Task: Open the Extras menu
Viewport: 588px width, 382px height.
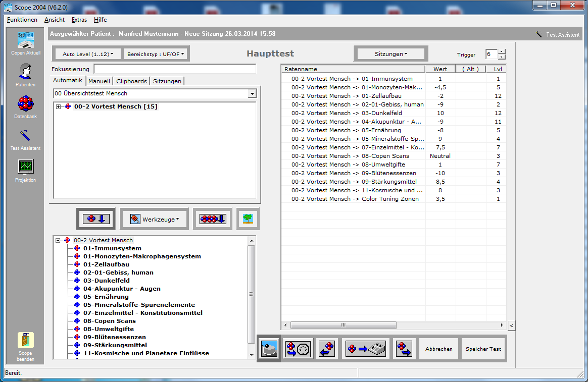Action: point(79,20)
